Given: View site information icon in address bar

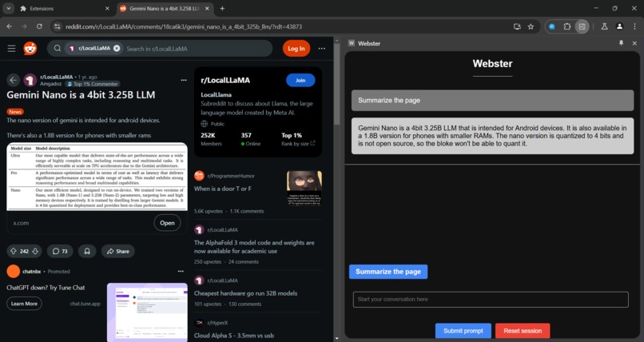Looking at the screenshot, I should pos(58,26).
